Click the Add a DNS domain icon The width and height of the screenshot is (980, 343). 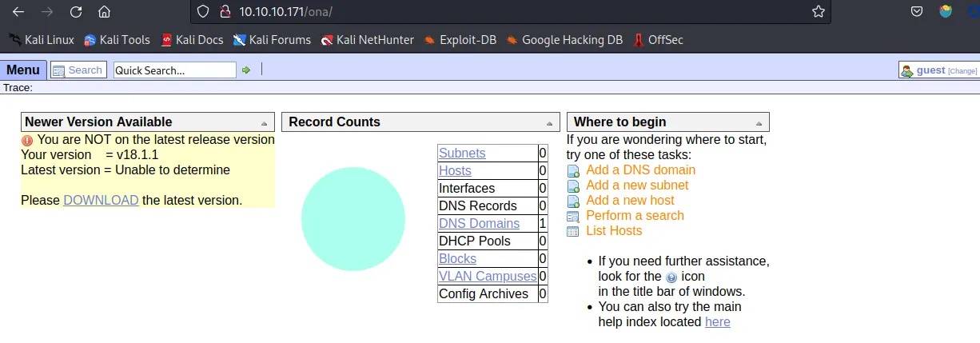click(x=572, y=170)
